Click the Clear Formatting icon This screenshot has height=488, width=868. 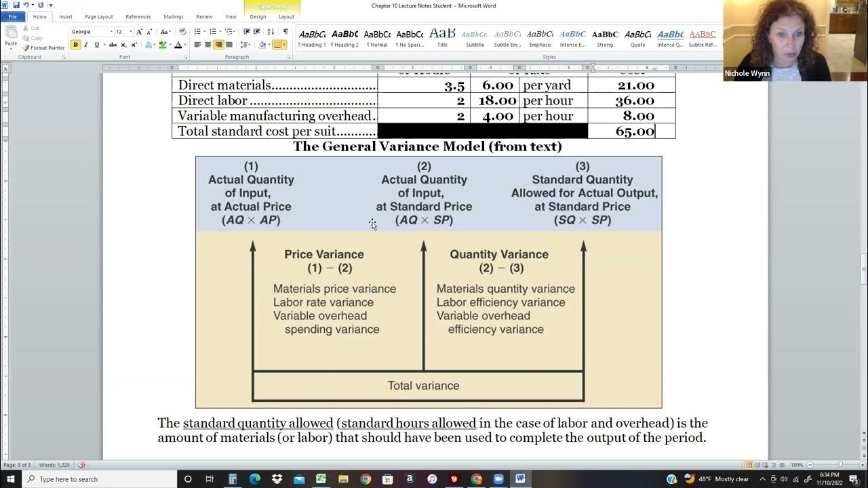coord(182,32)
